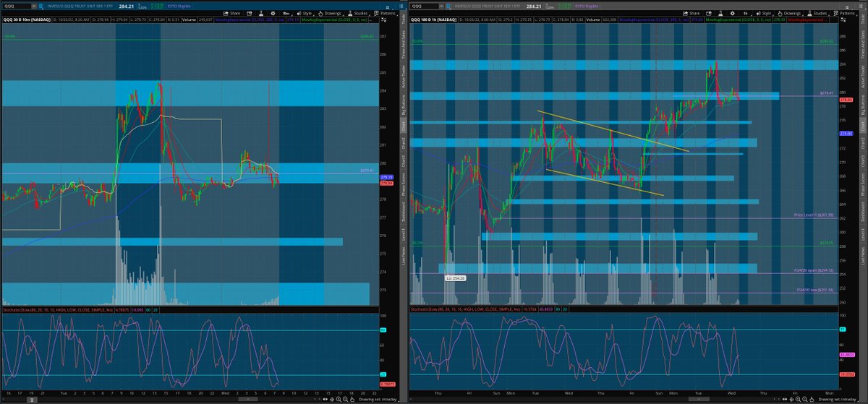
Task: Select Chart3 tab in left sidebar
Action: click(402, 162)
